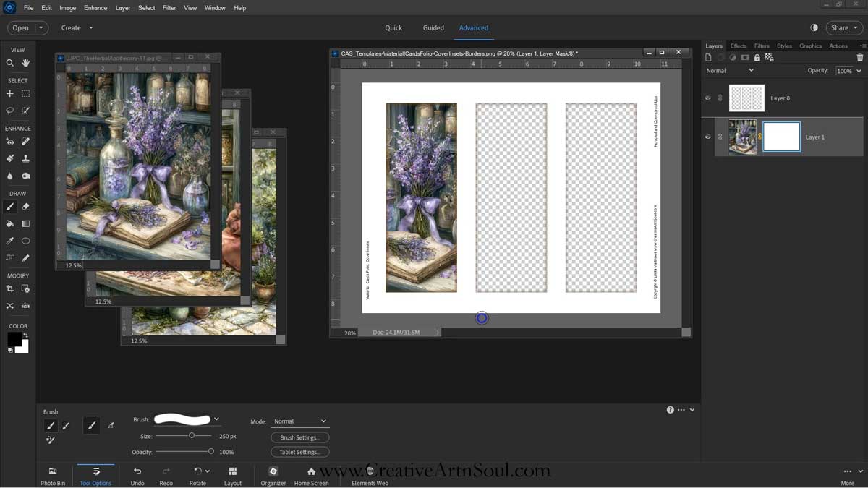
Task: Open the Organizer
Action: click(x=273, y=476)
